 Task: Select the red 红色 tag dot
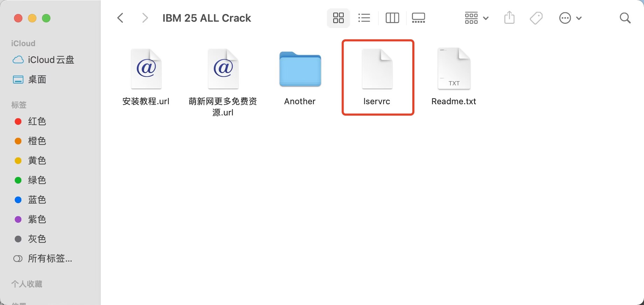(18, 121)
